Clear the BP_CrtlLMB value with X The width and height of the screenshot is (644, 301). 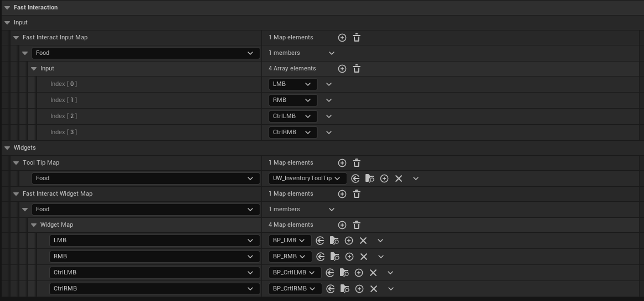point(373,273)
